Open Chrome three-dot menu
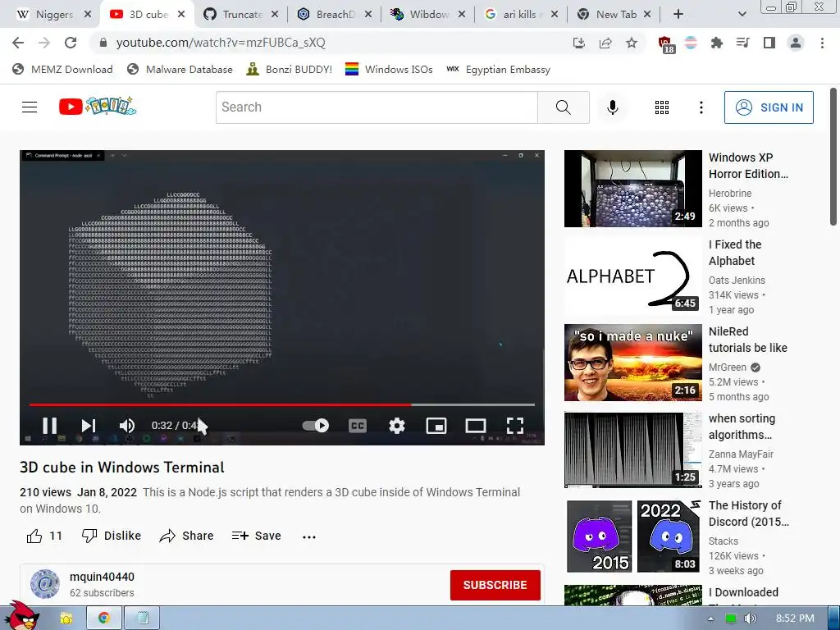Viewport: 840px width, 630px height. pos(822,43)
